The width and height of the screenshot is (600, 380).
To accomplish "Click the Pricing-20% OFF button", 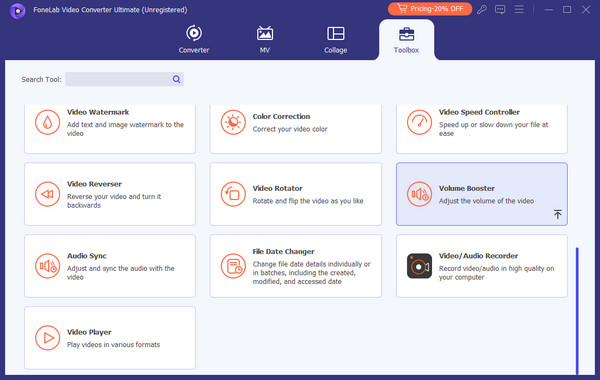I will 430,9.
